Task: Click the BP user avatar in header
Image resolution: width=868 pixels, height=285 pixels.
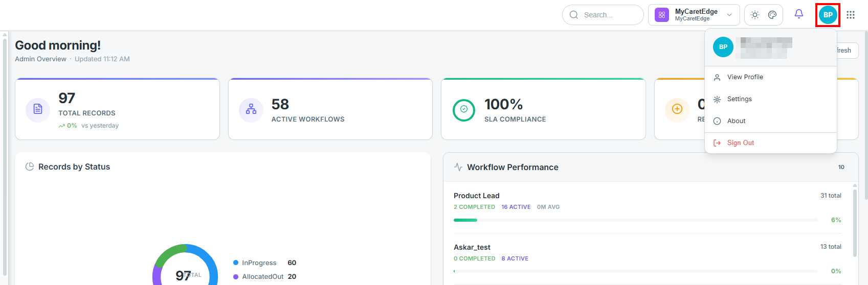Action: click(828, 15)
